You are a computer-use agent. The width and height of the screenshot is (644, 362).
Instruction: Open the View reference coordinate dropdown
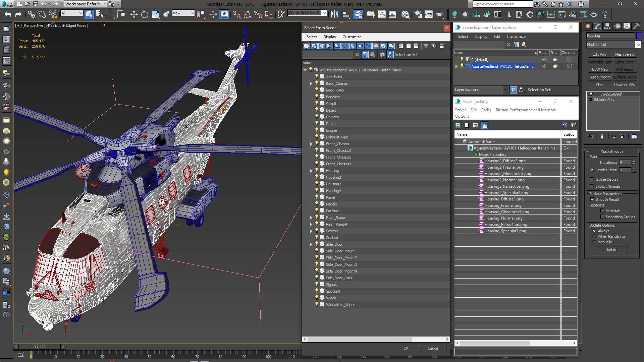183,13
